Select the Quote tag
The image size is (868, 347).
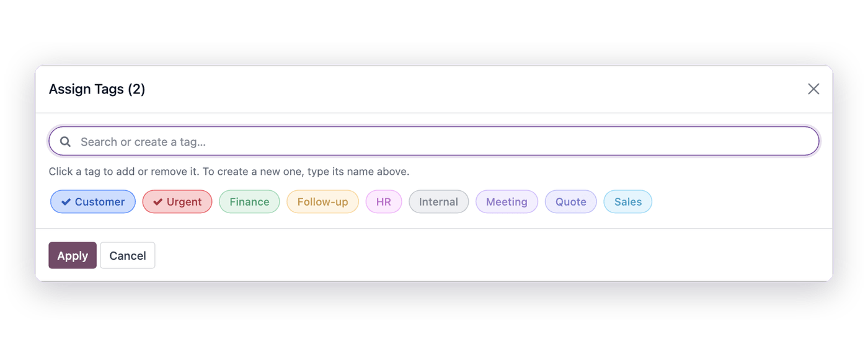pos(571,201)
